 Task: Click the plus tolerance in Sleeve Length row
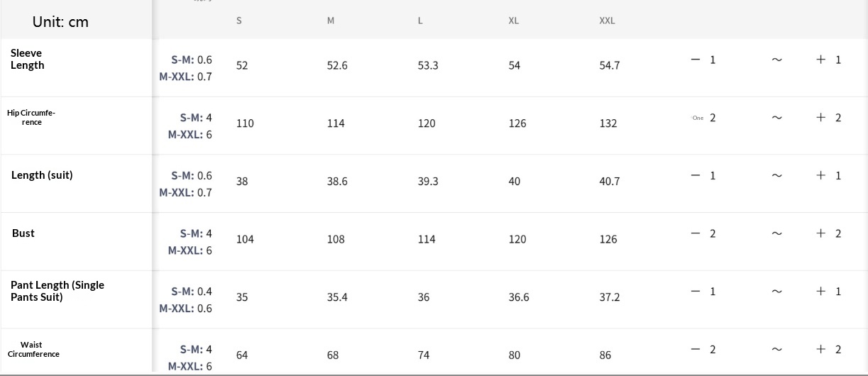[828, 60]
